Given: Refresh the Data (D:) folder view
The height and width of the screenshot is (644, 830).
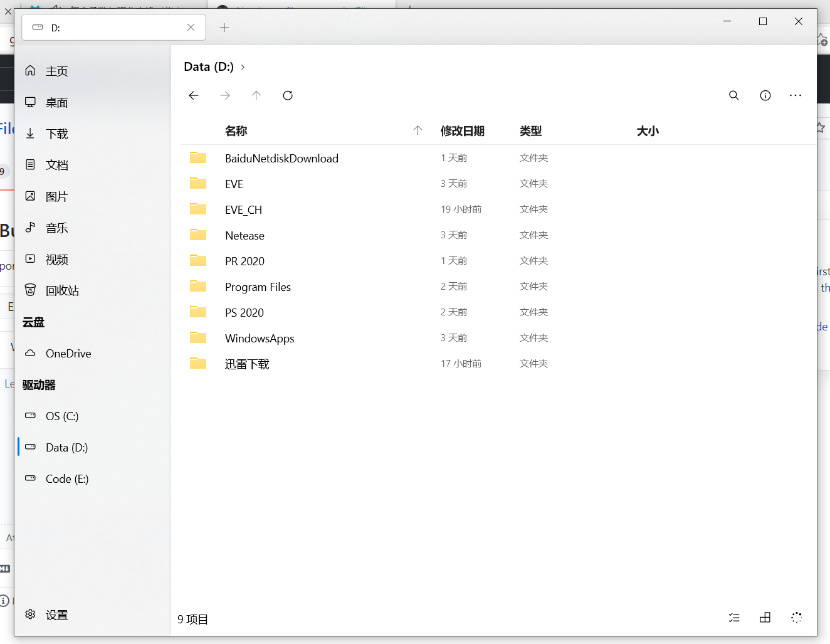Looking at the screenshot, I should click(288, 95).
